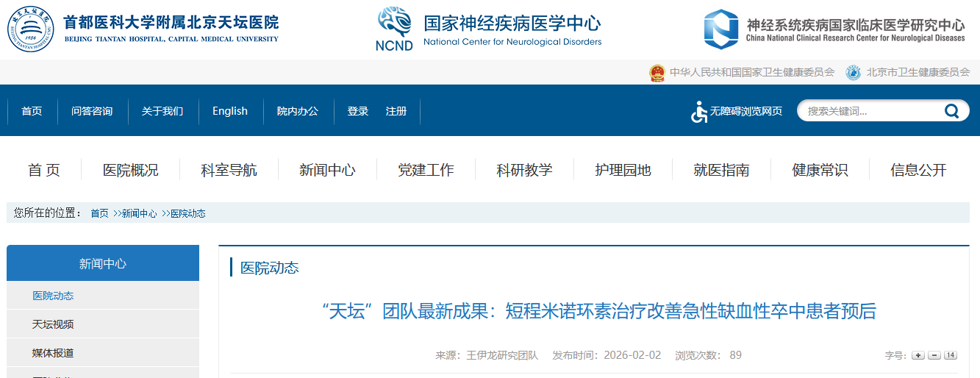Open the 新闻中心 main menu
Screen dimensions: 980x378
coord(327,171)
